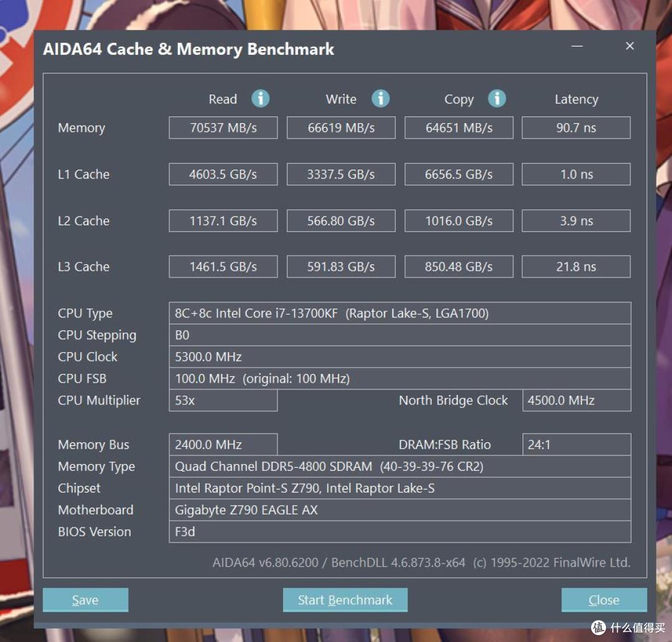The width and height of the screenshot is (672, 642).
Task: Click the CPU Type field i7-13700KF
Action: (400, 314)
